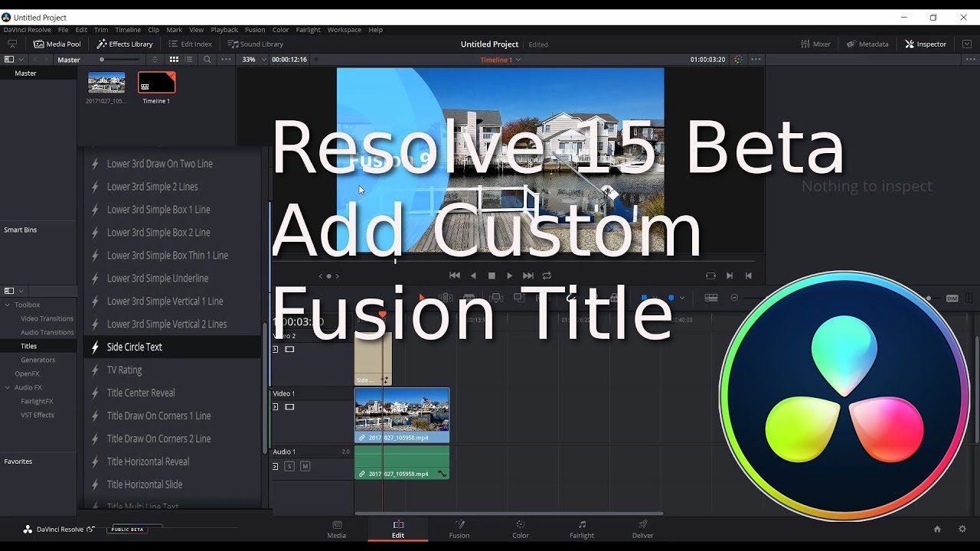Collapse the Toolbox tree item

(8, 305)
